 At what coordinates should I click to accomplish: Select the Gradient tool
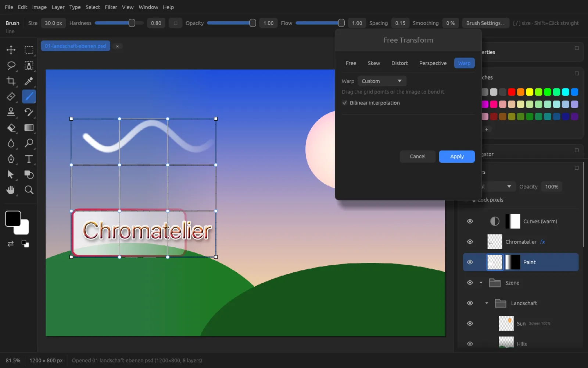[x=29, y=128]
